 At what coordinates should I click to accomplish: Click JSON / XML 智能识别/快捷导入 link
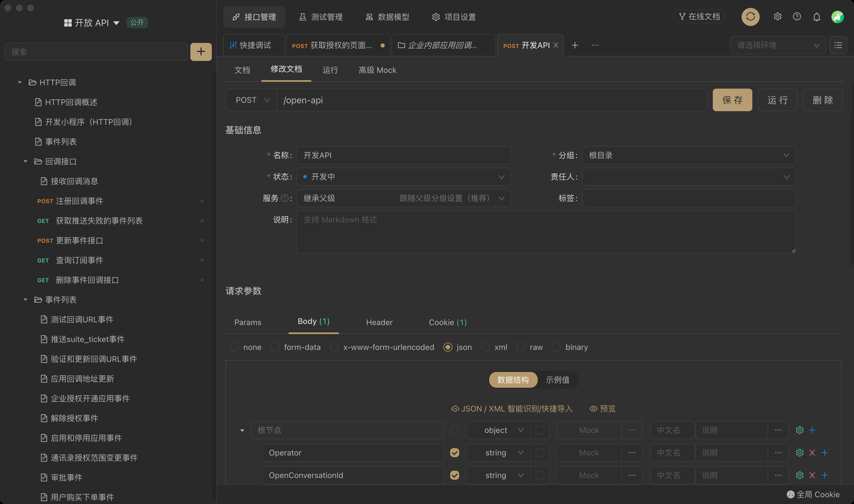511,409
